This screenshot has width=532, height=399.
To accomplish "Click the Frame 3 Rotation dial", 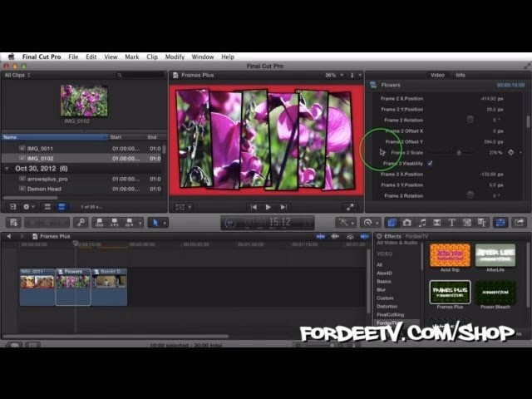I will coord(470,195).
